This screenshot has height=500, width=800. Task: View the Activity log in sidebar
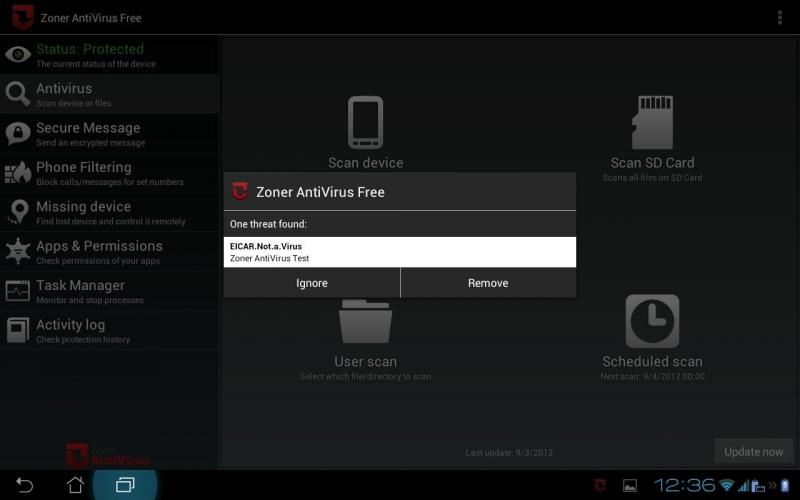click(x=110, y=331)
